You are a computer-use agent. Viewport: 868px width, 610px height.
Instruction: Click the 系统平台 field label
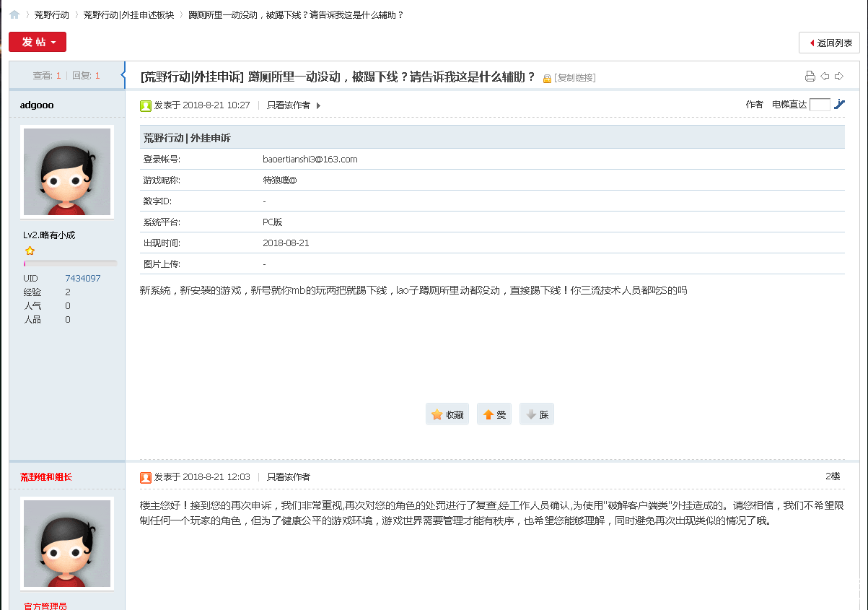(162, 222)
